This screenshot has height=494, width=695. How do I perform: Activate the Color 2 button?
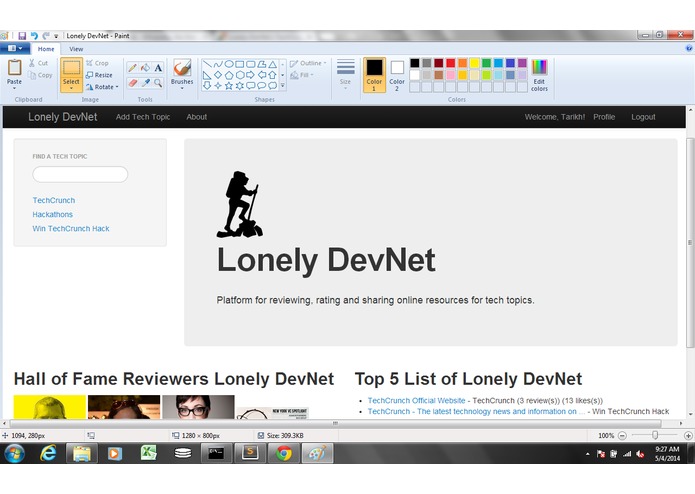pyautogui.click(x=397, y=75)
